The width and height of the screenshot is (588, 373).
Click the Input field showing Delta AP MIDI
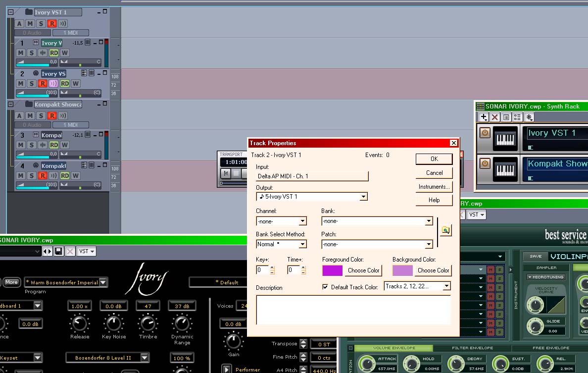tap(312, 176)
